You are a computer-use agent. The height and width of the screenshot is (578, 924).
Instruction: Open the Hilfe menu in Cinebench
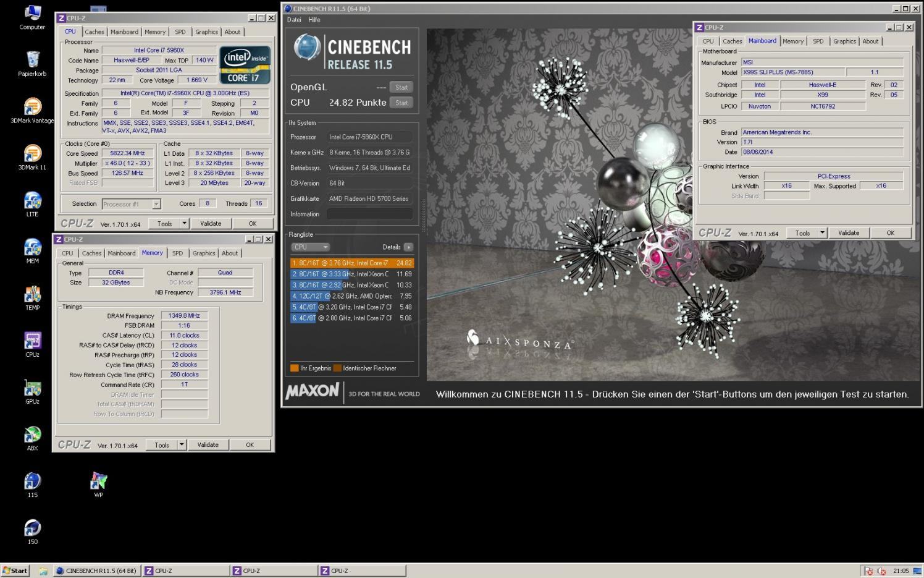click(314, 20)
